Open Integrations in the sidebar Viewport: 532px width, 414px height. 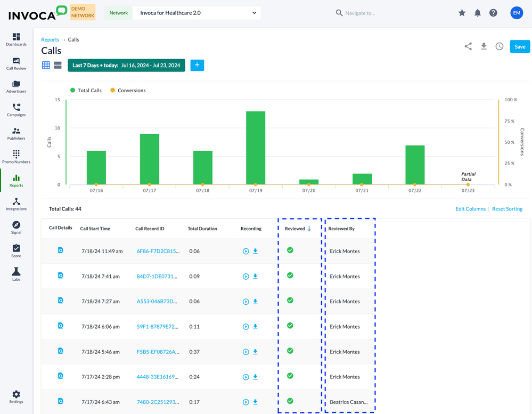pos(16,204)
